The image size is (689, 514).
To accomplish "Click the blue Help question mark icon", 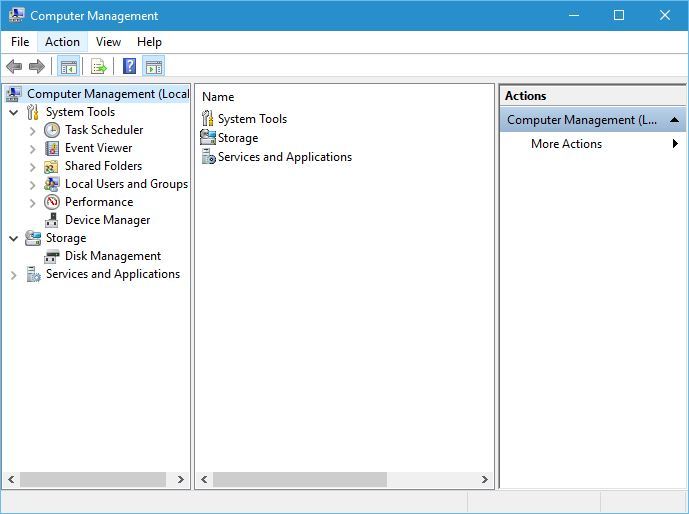I will click(129, 67).
